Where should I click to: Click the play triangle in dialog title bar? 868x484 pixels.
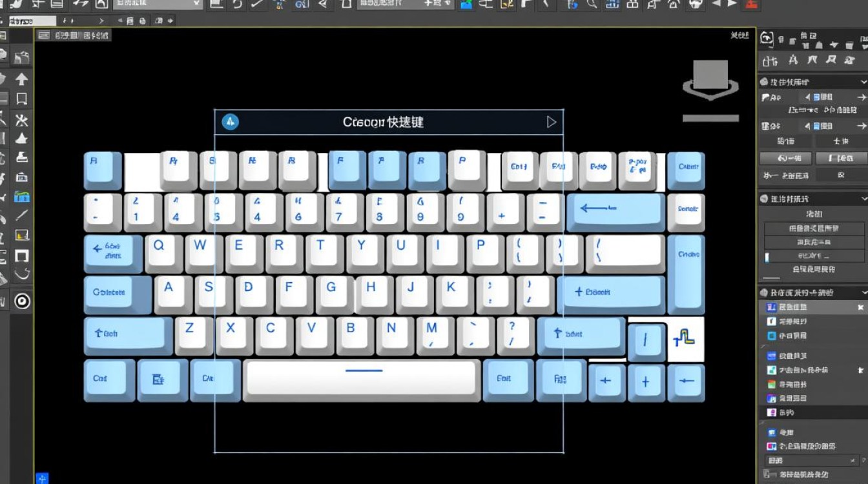(x=552, y=121)
